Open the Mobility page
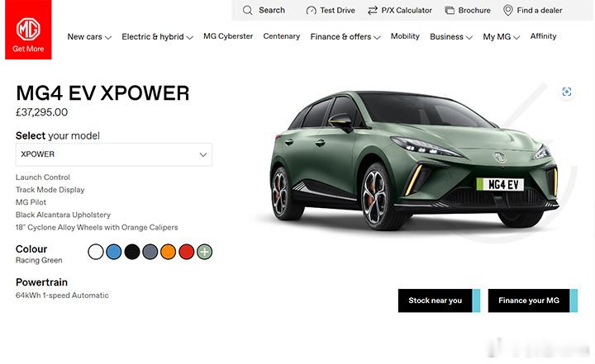Screen dimensions: 595x364 [x=405, y=36]
